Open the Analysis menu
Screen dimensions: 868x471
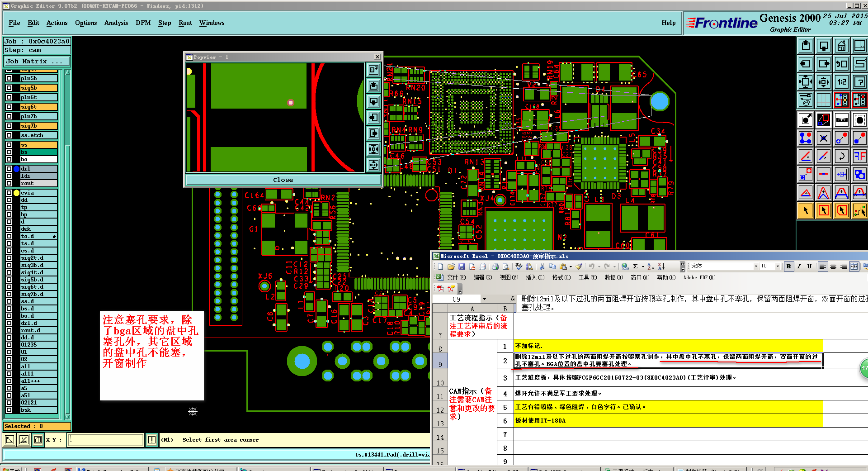tap(116, 23)
